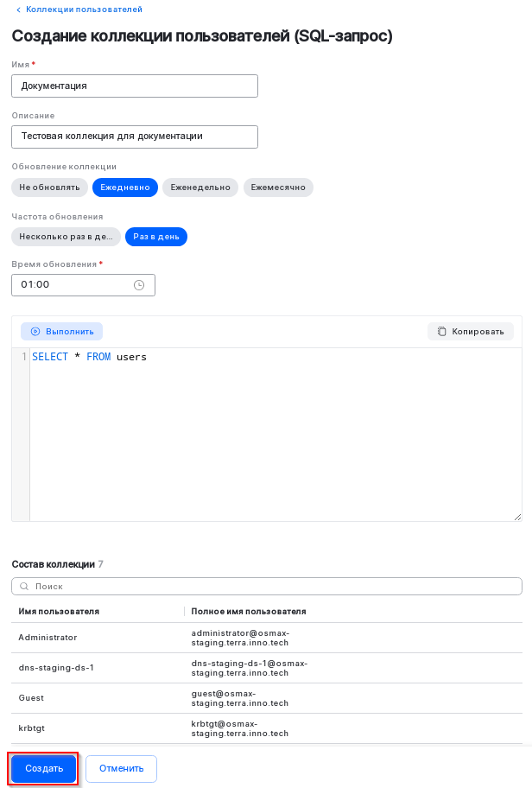Click the copy icon next to Копировать
Image resolution: width=532 pixels, height=788 pixels.
(x=442, y=331)
